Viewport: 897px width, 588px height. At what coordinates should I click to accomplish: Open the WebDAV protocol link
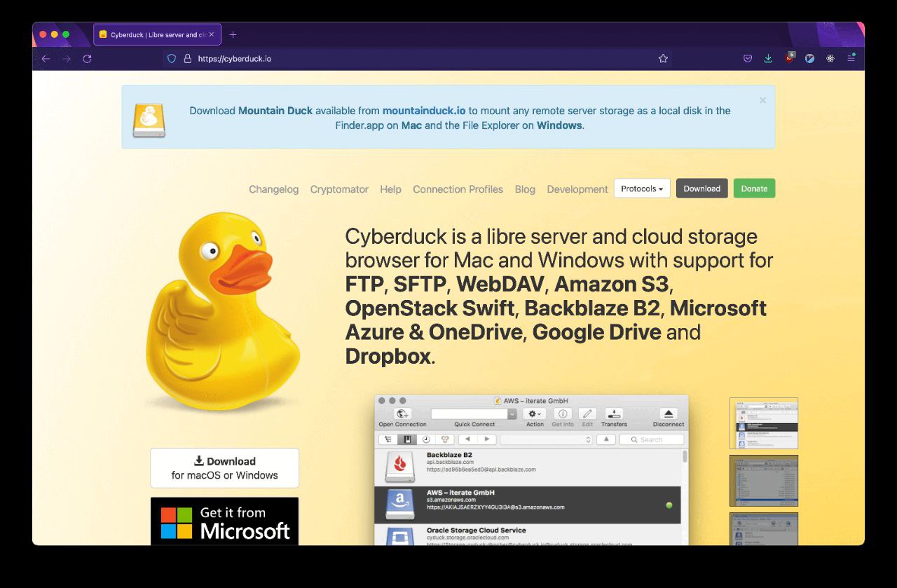tap(502, 285)
